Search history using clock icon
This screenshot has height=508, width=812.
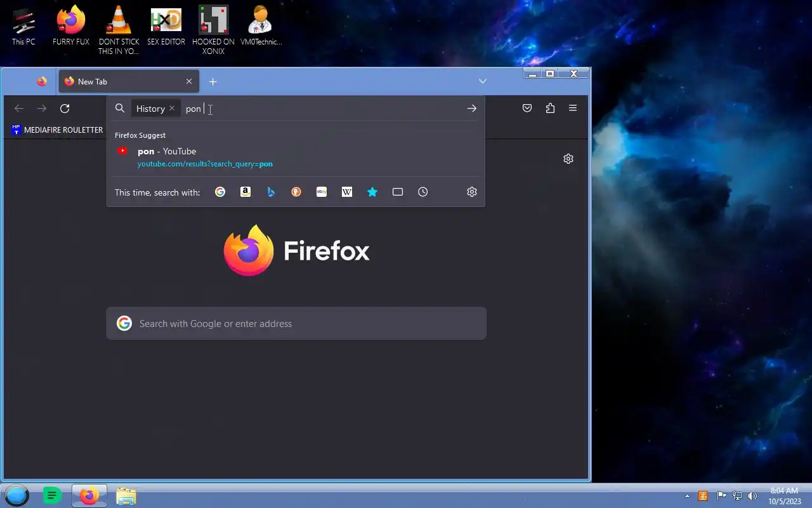[423, 192]
